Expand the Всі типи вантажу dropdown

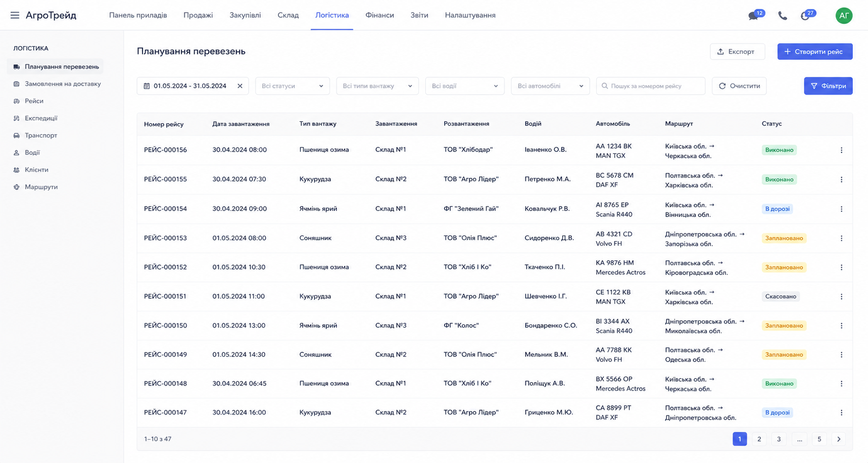(x=377, y=86)
